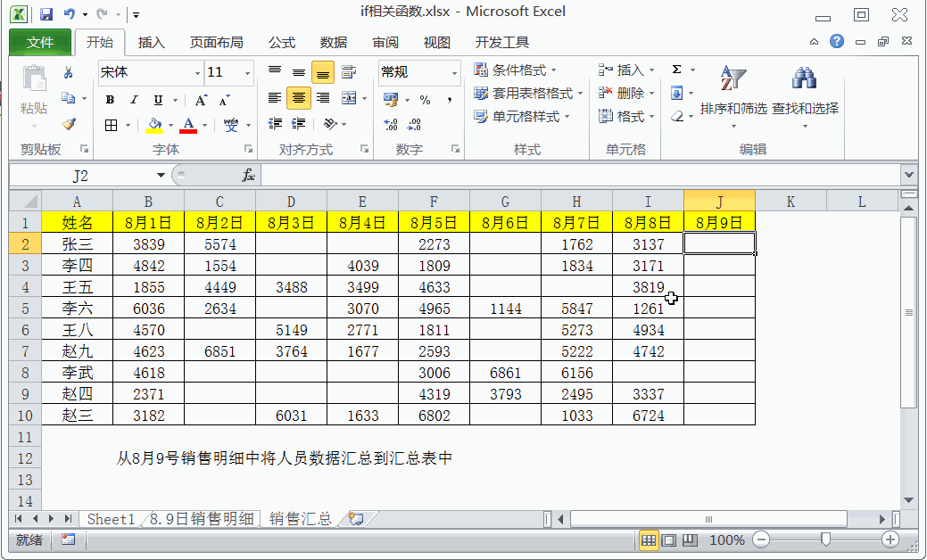Toggle bold formatting
927x560 pixels.
click(110, 100)
